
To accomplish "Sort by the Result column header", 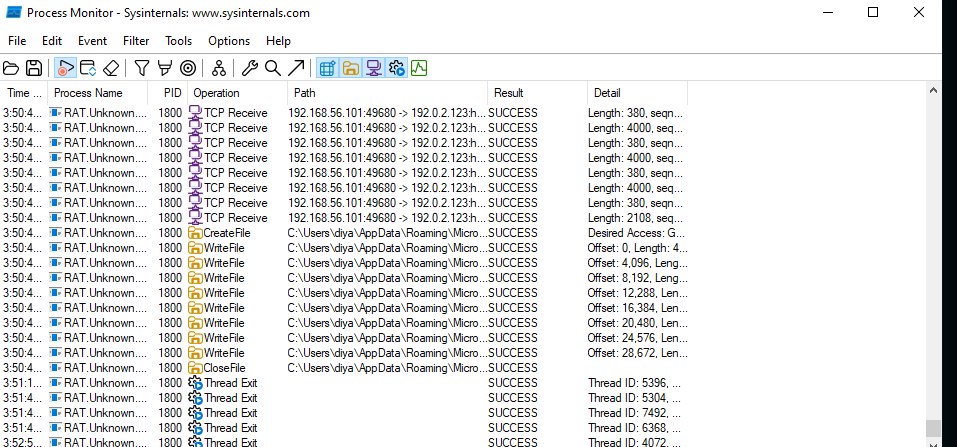I will point(537,93).
